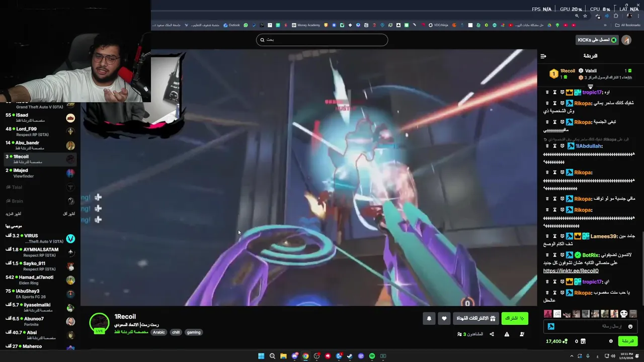The image size is (644, 362).
Task: Open the emoji picker in chat input
Action: tap(630, 326)
